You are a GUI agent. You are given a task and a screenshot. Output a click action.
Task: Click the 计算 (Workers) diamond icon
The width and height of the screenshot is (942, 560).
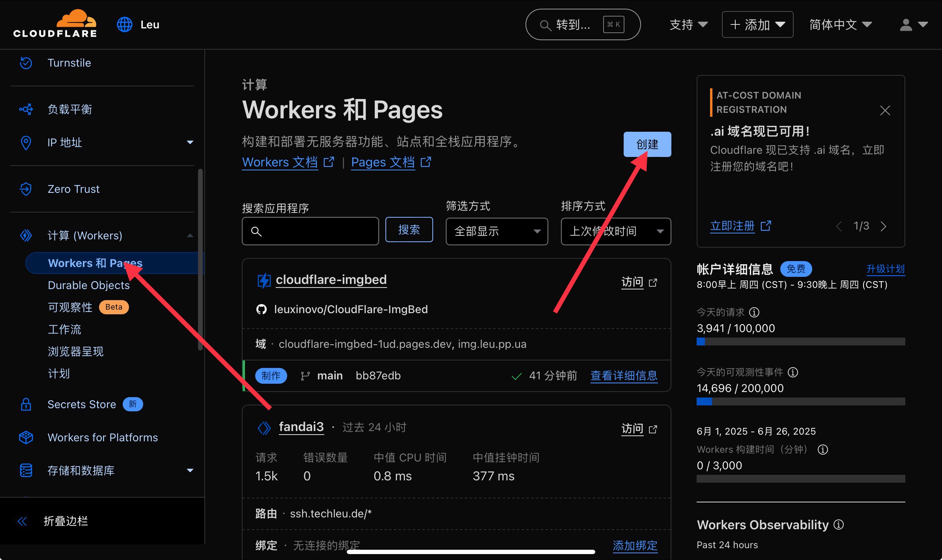coord(26,235)
